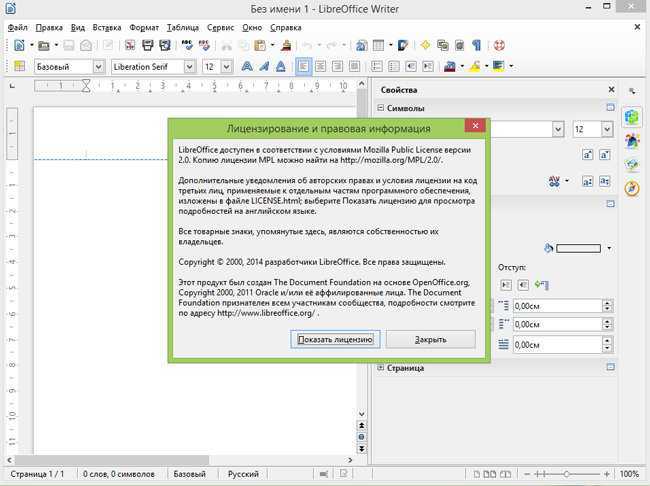This screenshot has width=650, height=486.
Task: Collapse the Символы section
Action: click(x=381, y=108)
